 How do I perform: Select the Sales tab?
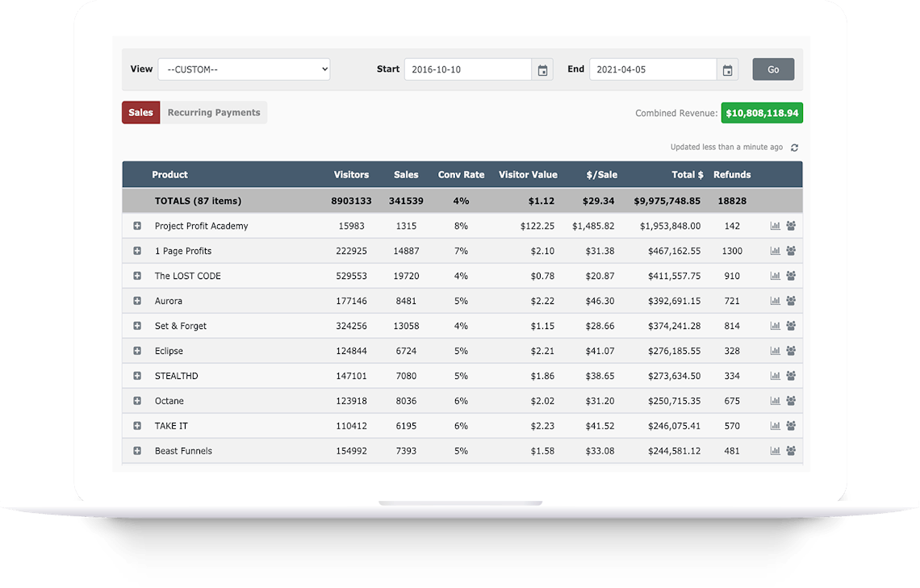coord(140,113)
